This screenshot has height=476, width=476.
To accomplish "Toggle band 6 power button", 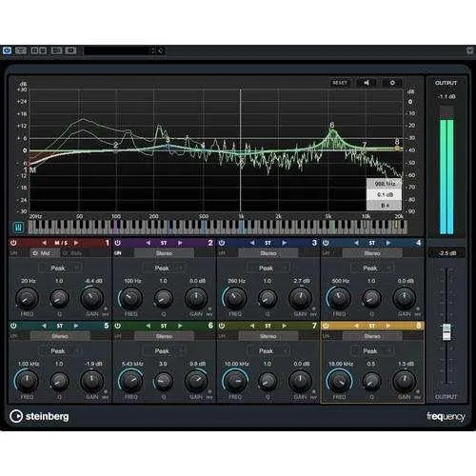I will (x=117, y=326).
